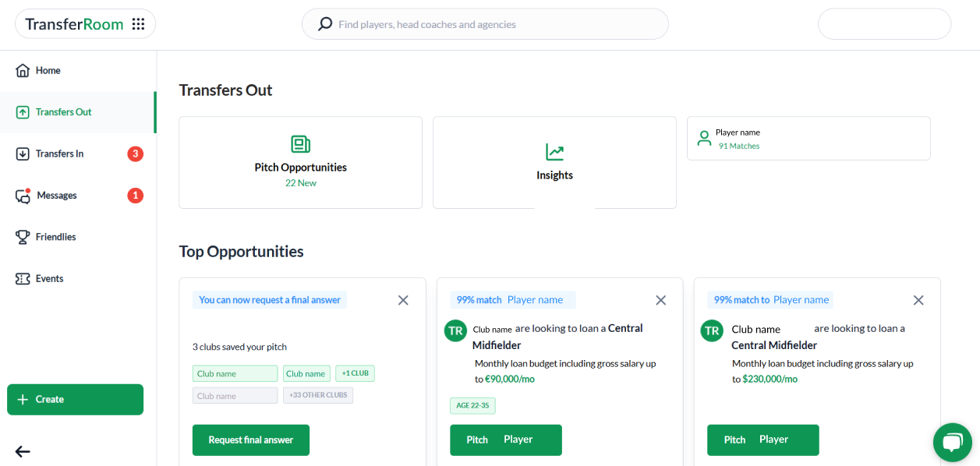The image size is (980, 466).
Task: Dismiss the $230,000/mo loan opportunity card
Action: coord(918,300)
